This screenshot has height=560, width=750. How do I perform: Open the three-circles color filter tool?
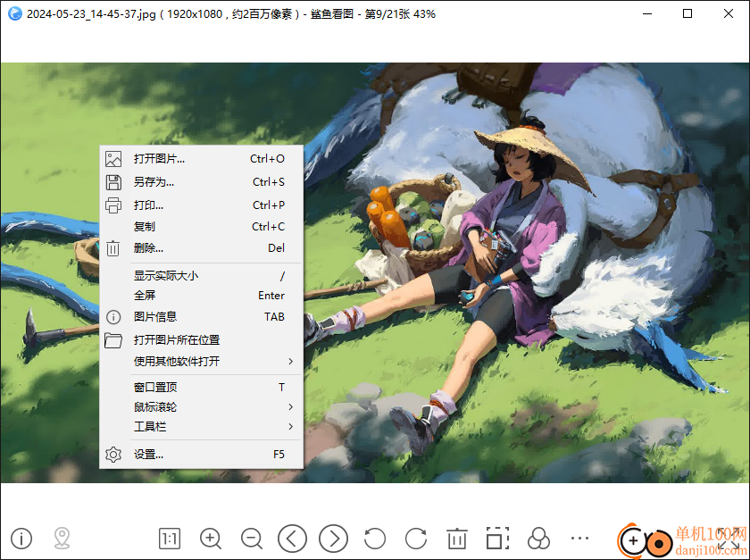pos(538,539)
